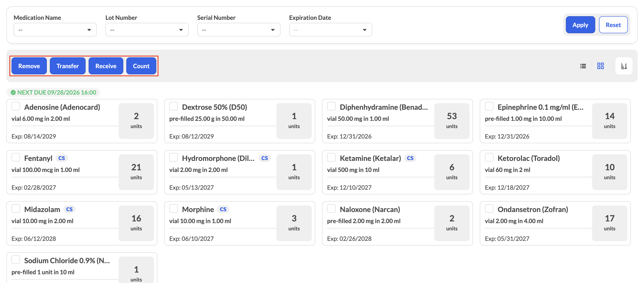Image resolution: width=644 pixels, height=283 pixels.
Task: Check the Adenosine (Adenocard) checkbox
Action: (16, 106)
